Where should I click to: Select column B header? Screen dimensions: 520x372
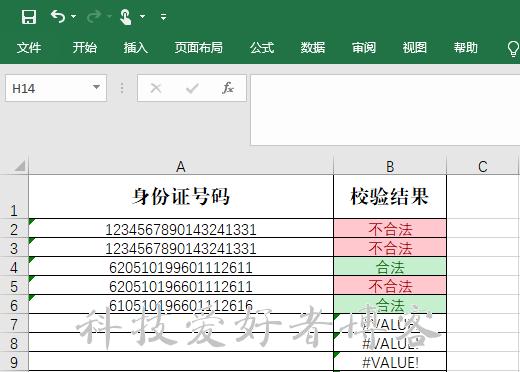tap(390, 166)
